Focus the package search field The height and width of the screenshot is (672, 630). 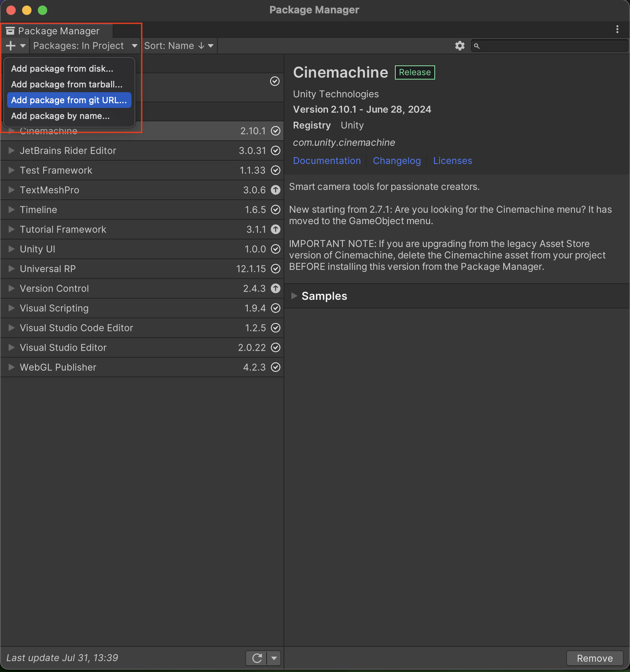click(x=549, y=46)
